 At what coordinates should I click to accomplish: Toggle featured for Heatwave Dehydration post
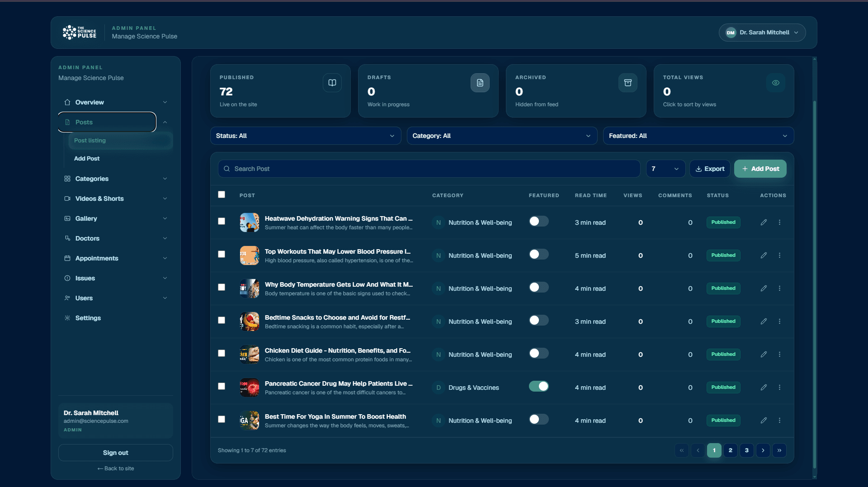[539, 221]
